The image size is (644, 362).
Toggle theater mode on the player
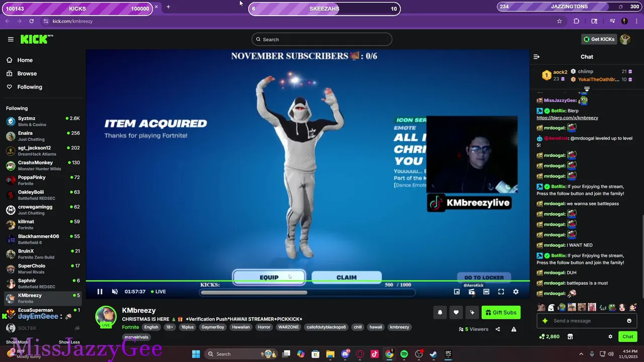coord(486,292)
